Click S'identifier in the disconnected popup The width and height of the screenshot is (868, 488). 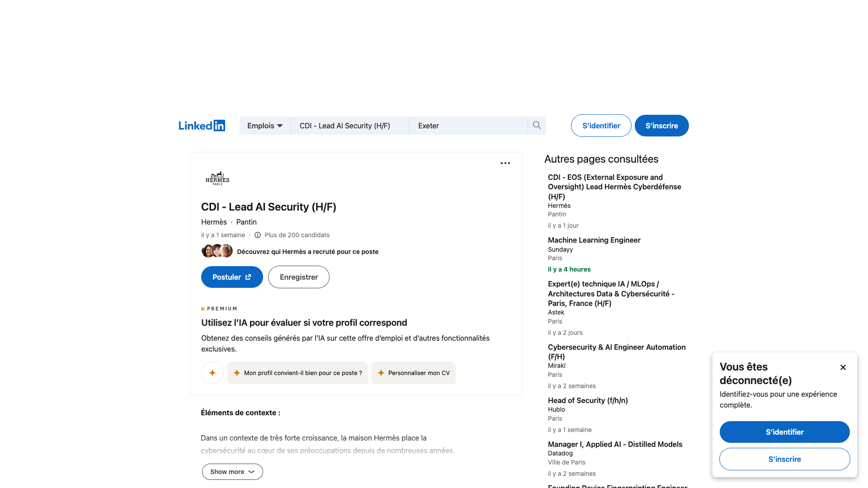pyautogui.click(x=785, y=432)
